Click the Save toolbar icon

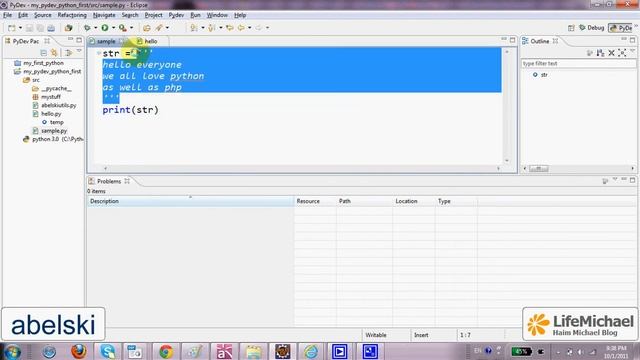tap(29, 28)
